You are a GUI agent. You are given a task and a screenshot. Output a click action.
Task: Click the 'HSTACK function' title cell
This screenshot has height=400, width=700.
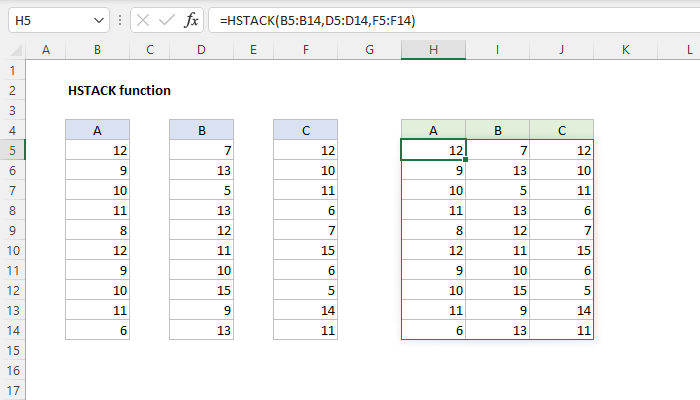pyautogui.click(x=119, y=91)
